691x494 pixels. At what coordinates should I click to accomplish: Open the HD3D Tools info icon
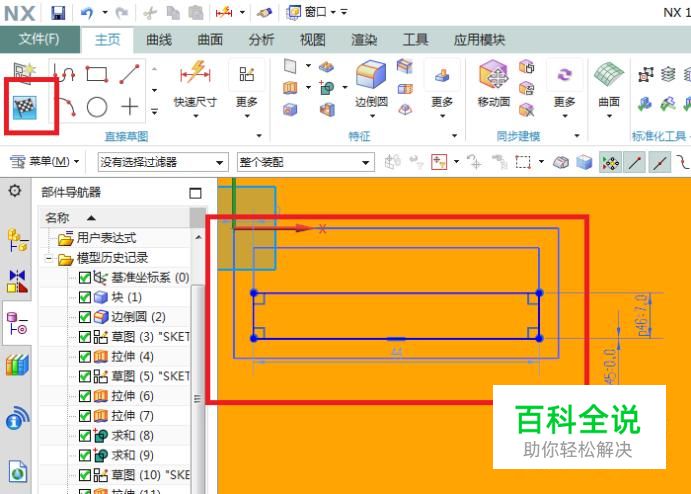(x=17, y=418)
